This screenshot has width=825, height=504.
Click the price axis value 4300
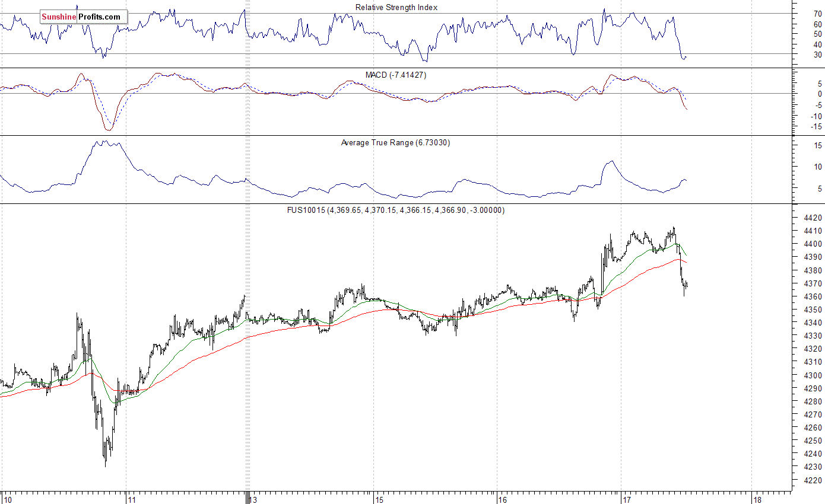tap(813, 375)
